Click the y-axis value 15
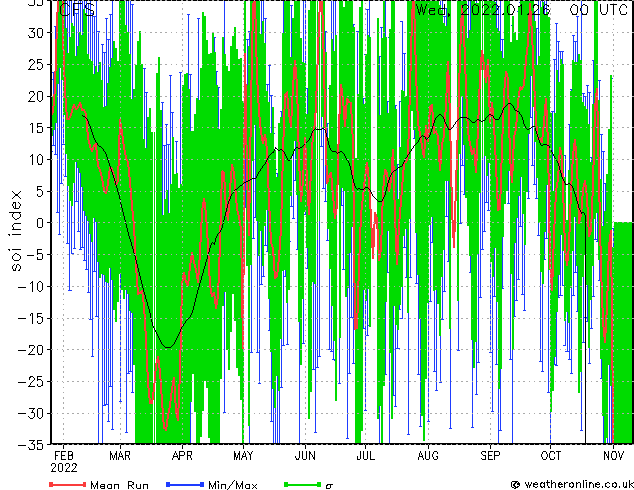This screenshot has height=490, width=634. pos(34,128)
